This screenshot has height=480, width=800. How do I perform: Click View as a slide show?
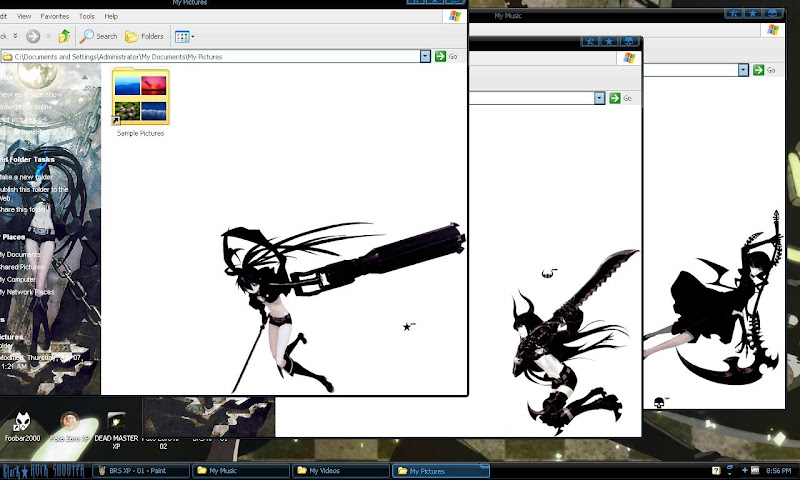tap(31, 95)
